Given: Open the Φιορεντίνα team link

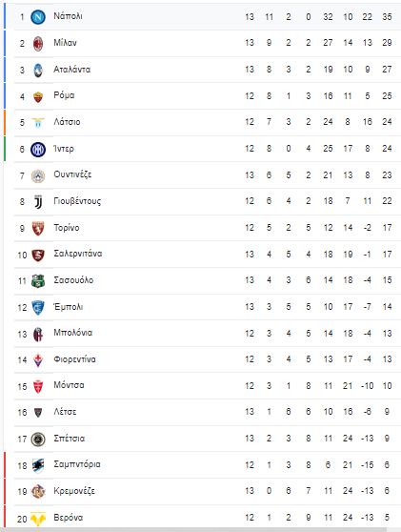Looking at the screenshot, I should 74,359.
